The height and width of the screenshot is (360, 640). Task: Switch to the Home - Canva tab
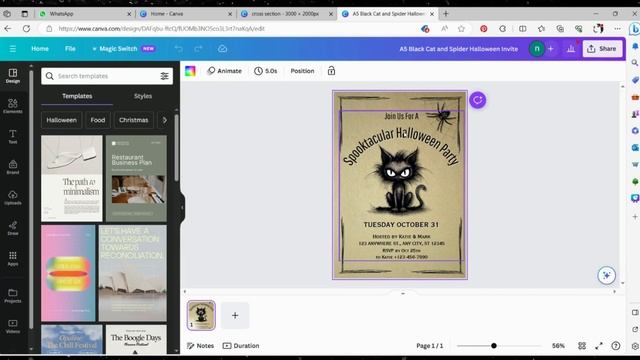(186, 13)
